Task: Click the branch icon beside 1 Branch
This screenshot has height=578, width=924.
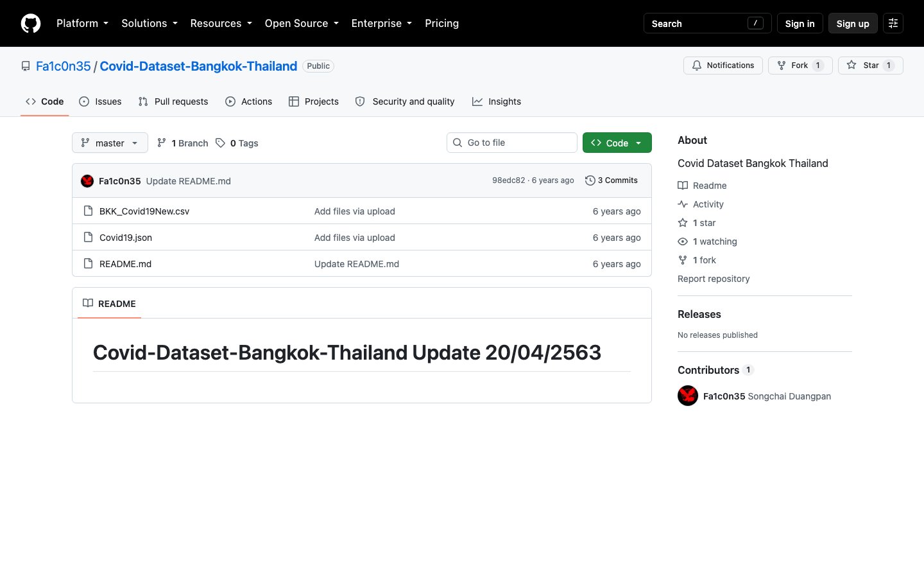Action: (x=162, y=143)
